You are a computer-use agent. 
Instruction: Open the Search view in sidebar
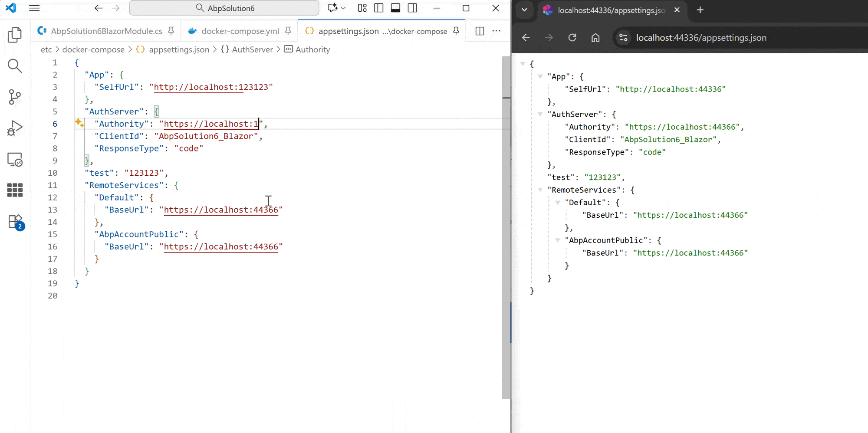[15, 66]
